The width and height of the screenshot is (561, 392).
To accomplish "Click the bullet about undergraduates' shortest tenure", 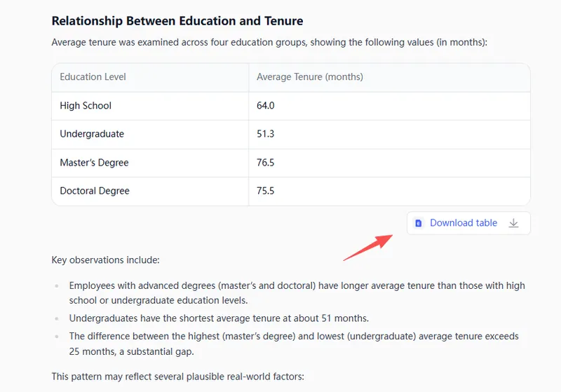I will (219, 318).
